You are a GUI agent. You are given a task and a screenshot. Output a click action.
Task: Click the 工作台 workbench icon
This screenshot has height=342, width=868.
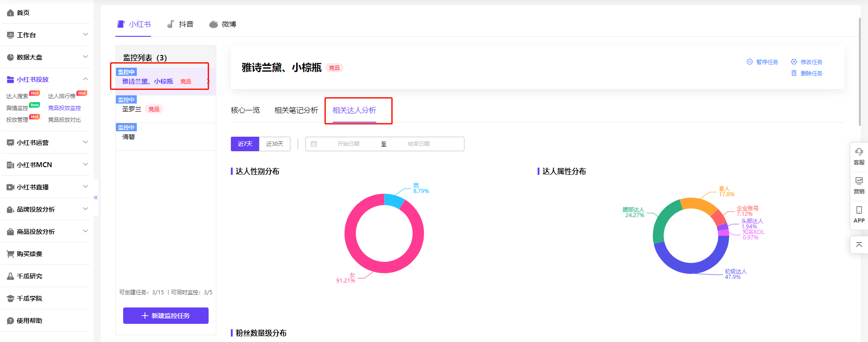pyautogui.click(x=10, y=35)
